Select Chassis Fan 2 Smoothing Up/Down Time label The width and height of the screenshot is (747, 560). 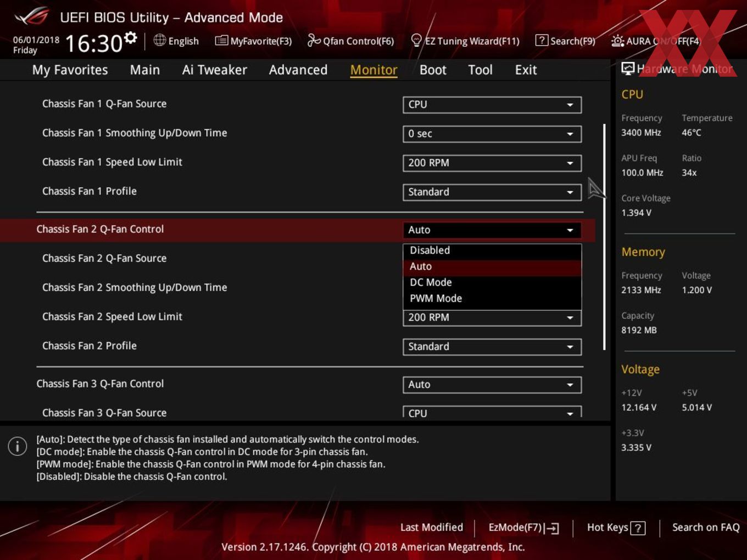pos(135,287)
